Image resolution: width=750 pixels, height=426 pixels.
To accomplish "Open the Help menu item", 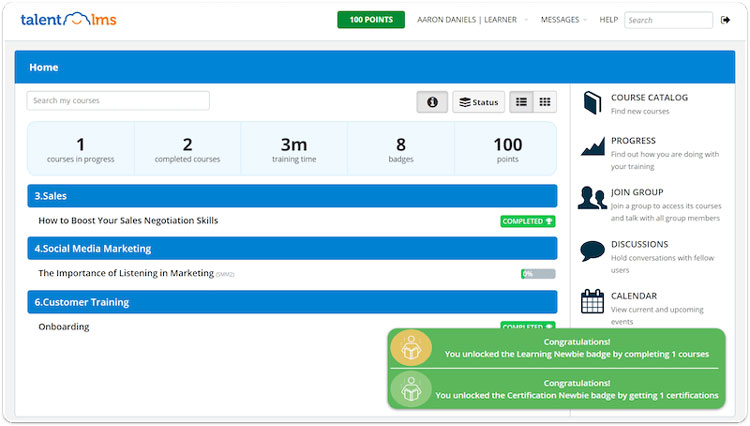I will [x=608, y=20].
